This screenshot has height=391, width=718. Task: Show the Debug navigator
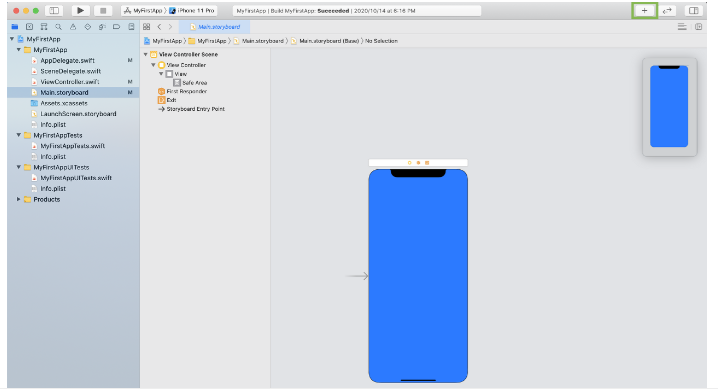102,27
